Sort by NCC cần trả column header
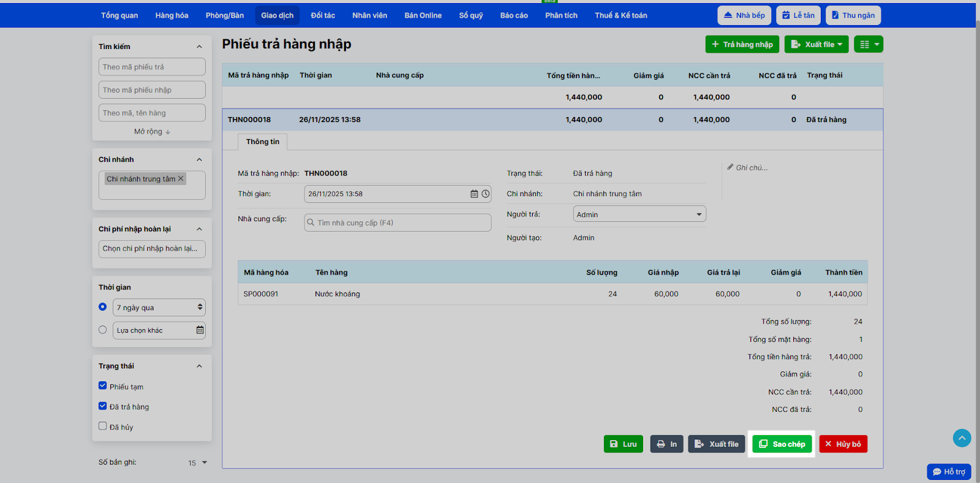Image resolution: width=980 pixels, height=483 pixels. coord(709,75)
